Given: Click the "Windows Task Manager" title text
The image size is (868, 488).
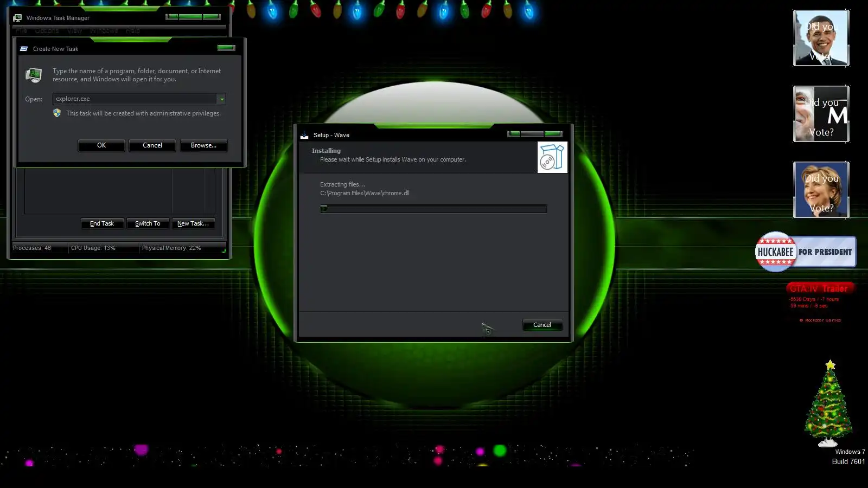Looking at the screenshot, I should pos(58,18).
